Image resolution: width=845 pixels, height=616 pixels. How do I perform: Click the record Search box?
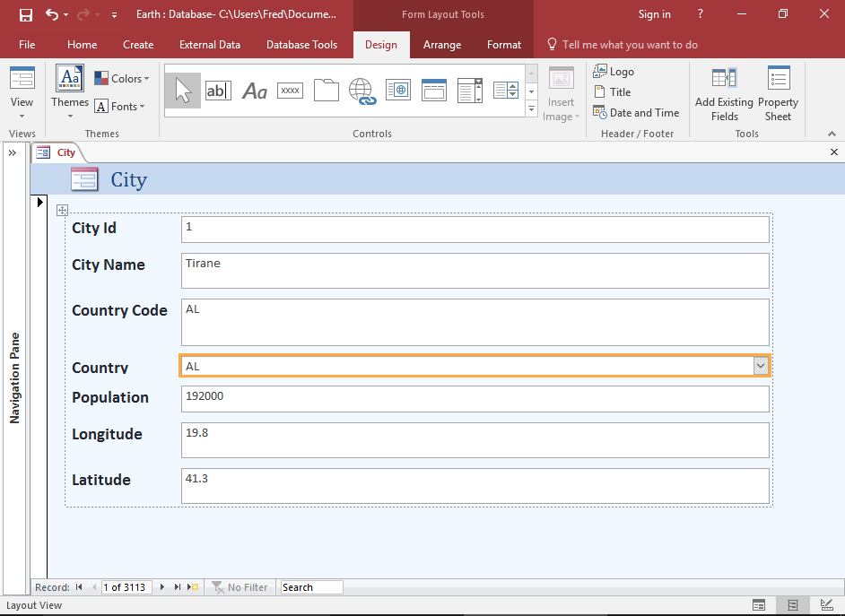pyautogui.click(x=310, y=587)
